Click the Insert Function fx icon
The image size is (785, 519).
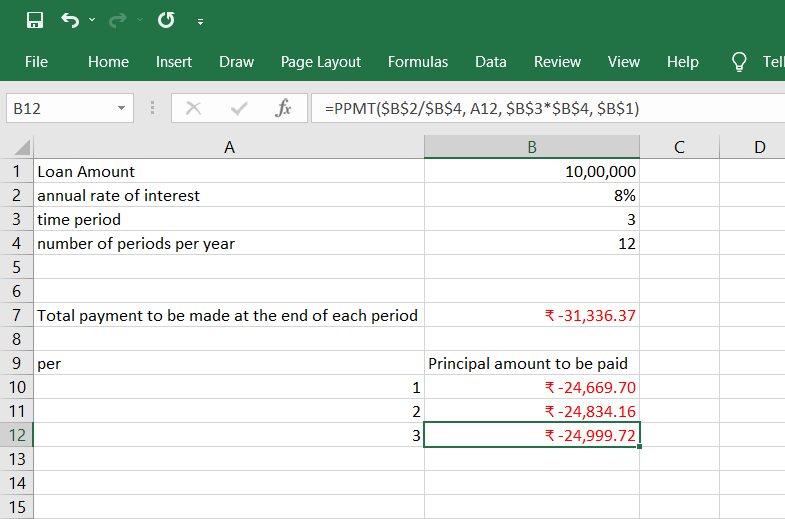coord(283,108)
